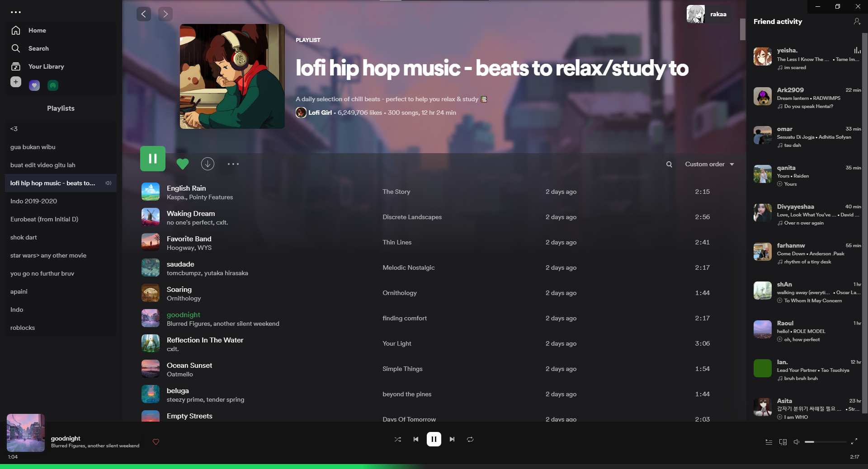Open the playlist search icon
This screenshot has width=868, height=469.
pos(669,164)
